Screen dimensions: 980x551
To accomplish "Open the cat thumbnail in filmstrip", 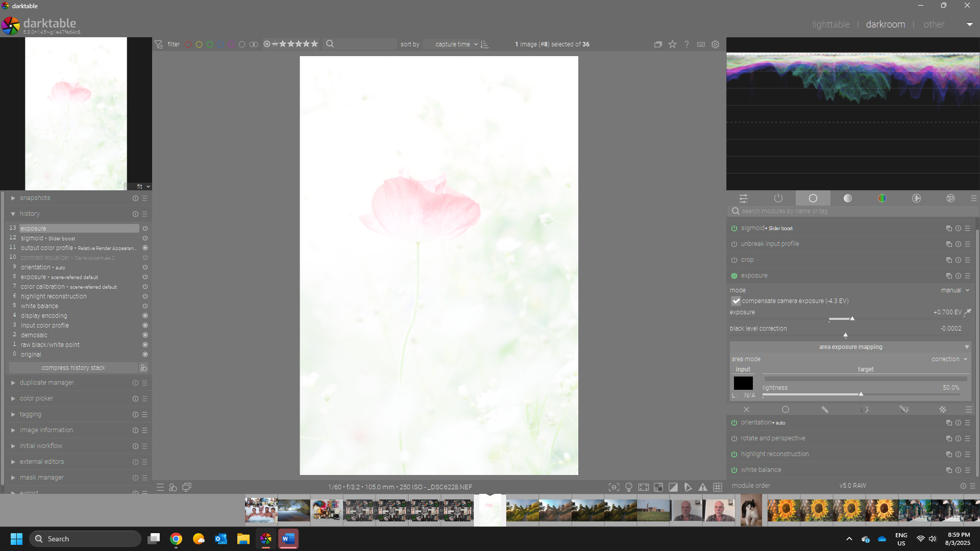I will 751,510.
